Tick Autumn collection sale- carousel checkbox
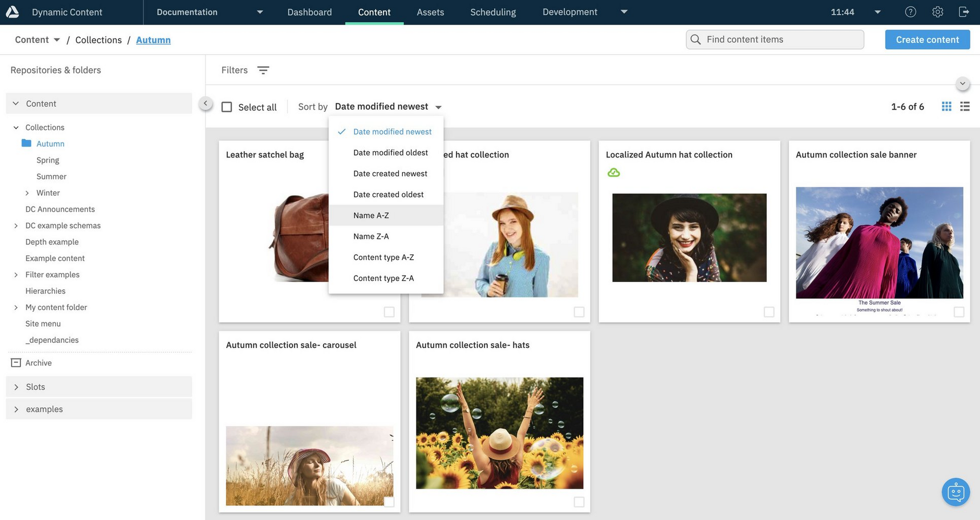This screenshot has width=980, height=520. [389, 502]
